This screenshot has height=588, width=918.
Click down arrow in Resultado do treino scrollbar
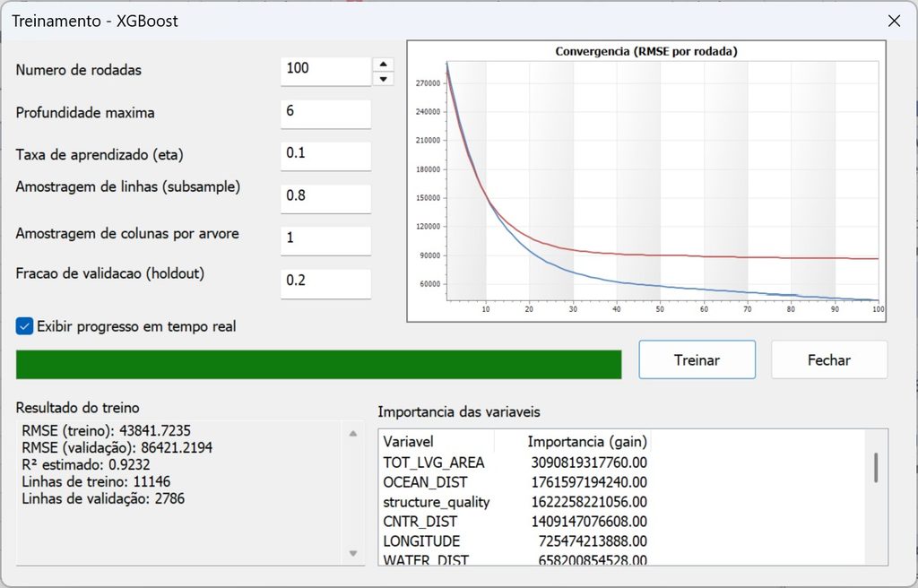coord(353,553)
